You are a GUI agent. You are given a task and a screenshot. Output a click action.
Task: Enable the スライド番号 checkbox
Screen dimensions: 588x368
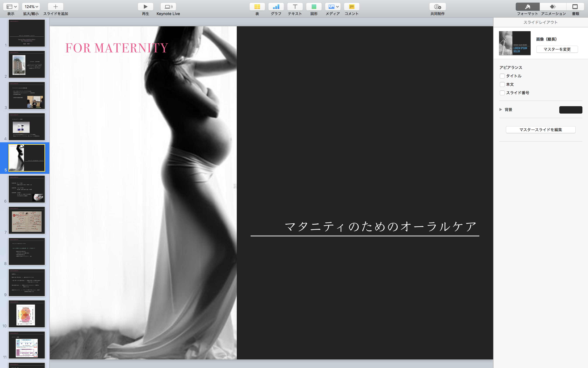[502, 93]
